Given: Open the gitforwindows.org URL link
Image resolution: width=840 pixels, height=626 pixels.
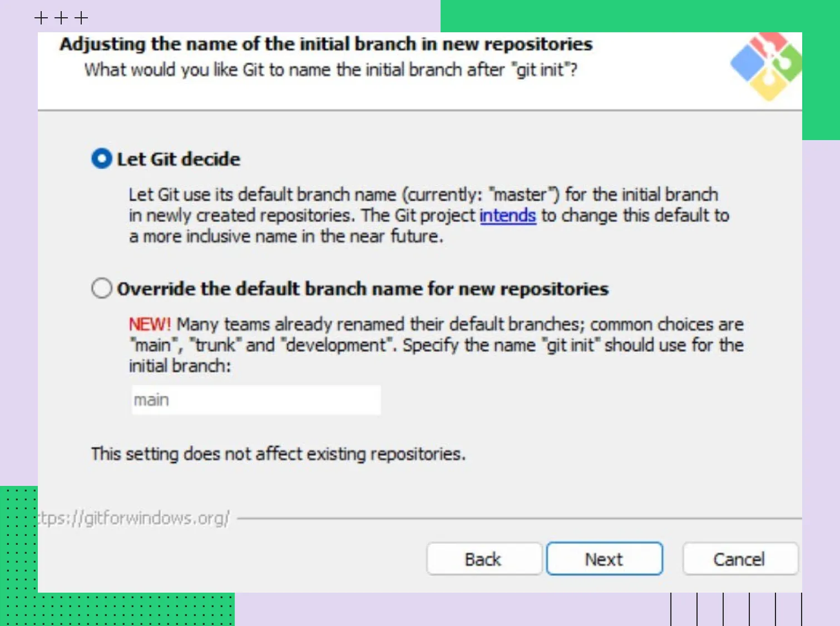Looking at the screenshot, I should click(135, 518).
